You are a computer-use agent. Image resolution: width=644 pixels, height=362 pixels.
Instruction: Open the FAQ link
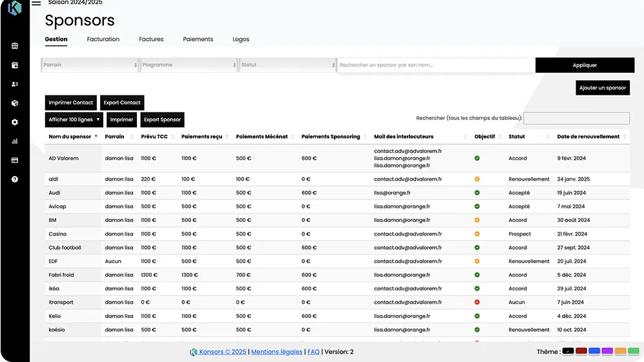[x=313, y=352]
